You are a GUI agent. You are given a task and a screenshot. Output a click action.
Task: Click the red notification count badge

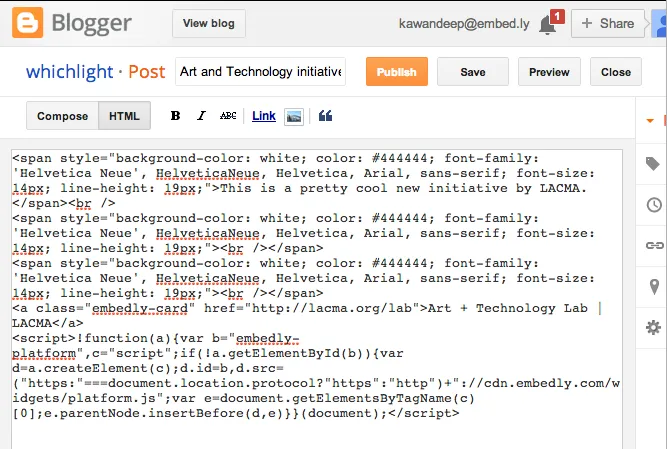click(557, 17)
